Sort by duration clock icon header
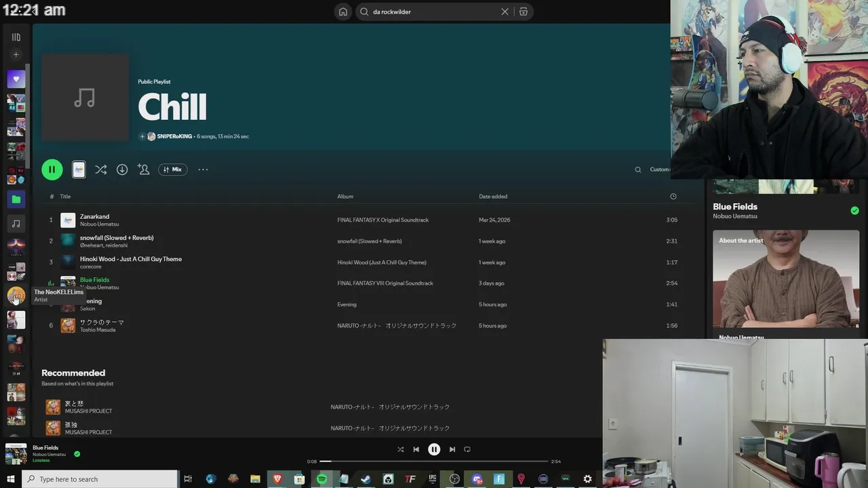 tap(673, 197)
